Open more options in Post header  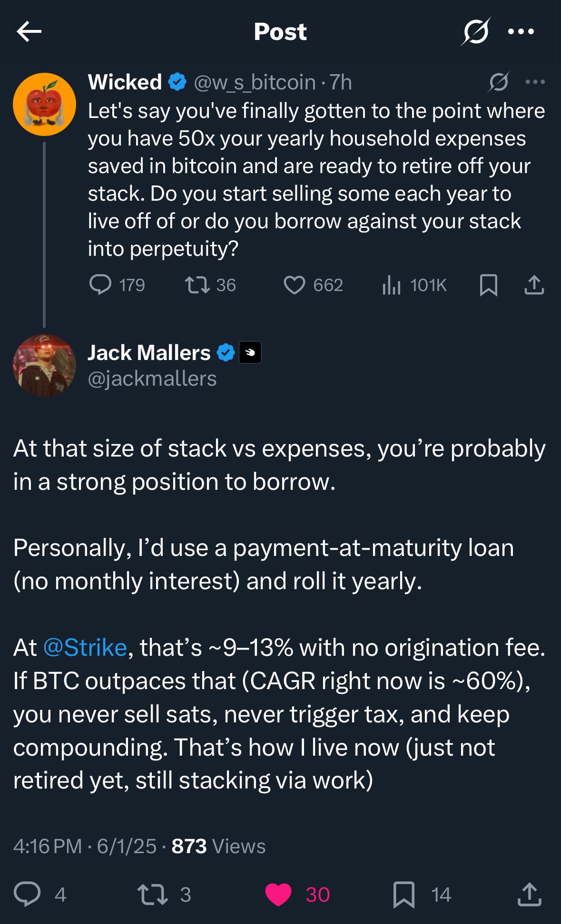point(521,32)
